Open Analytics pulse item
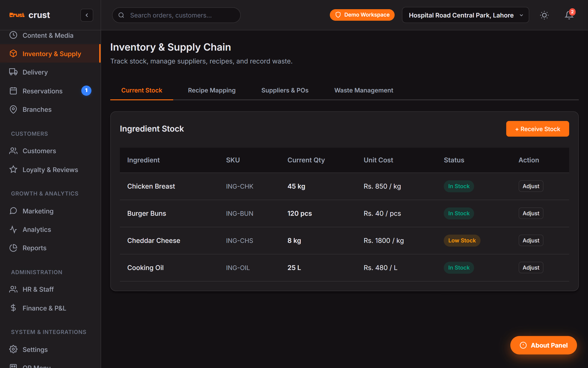The height and width of the screenshot is (368, 588). coord(50,230)
